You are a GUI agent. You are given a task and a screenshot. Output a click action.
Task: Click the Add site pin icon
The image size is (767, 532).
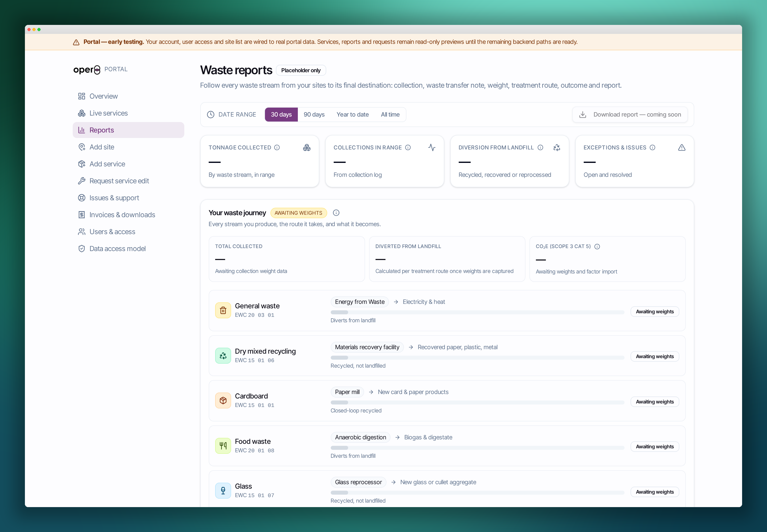coord(82,147)
